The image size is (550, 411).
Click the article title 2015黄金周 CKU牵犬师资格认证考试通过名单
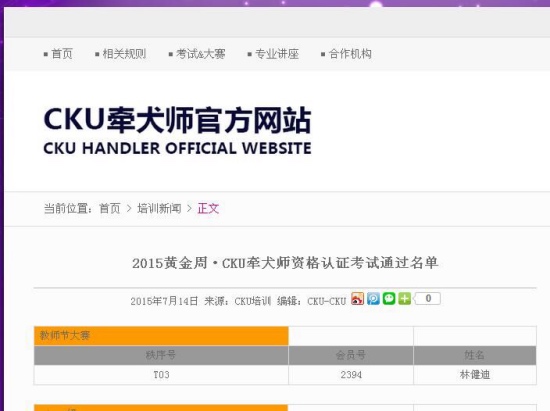pos(285,263)
